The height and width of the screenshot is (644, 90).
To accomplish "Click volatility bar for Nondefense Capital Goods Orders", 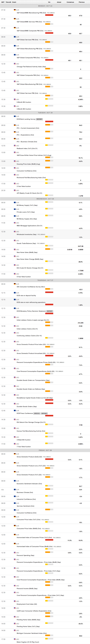I will (49, 400).
